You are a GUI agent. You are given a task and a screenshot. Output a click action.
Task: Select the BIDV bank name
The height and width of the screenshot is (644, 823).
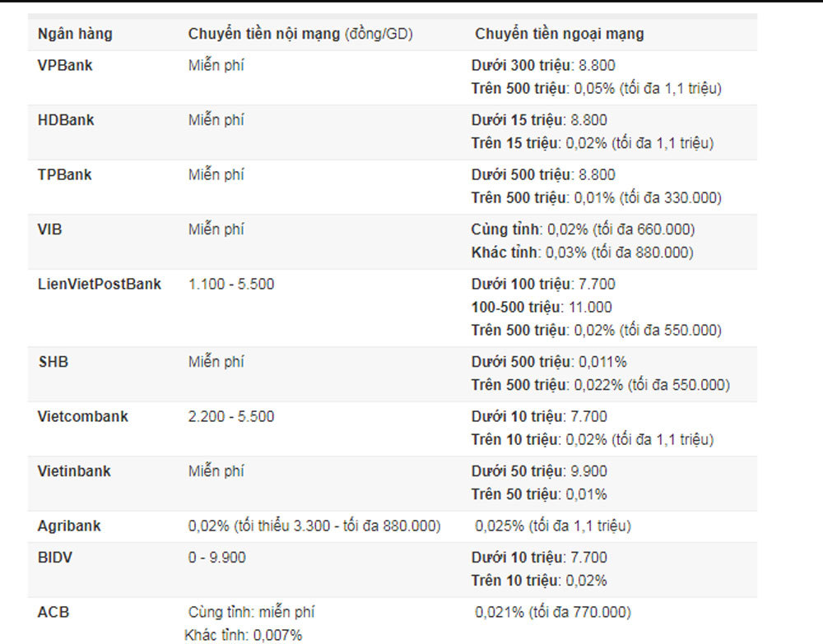54,558
